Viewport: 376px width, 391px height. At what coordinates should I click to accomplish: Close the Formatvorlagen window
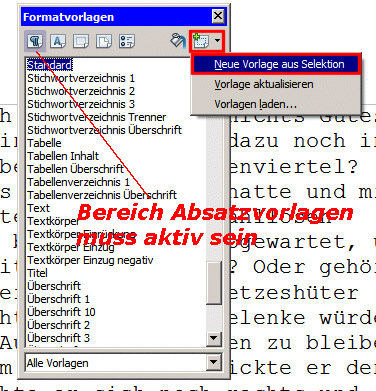tap(218, 16)
